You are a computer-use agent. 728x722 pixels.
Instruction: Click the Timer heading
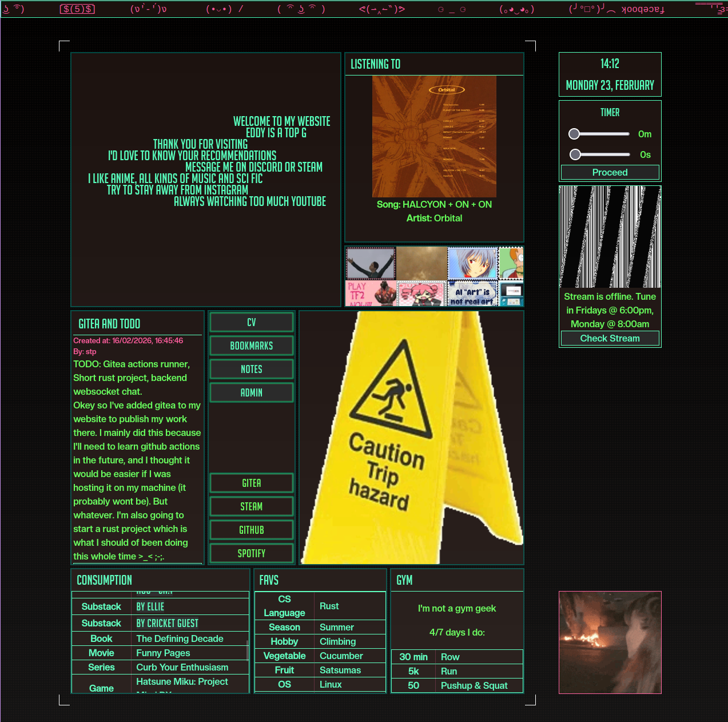(610, 113)
